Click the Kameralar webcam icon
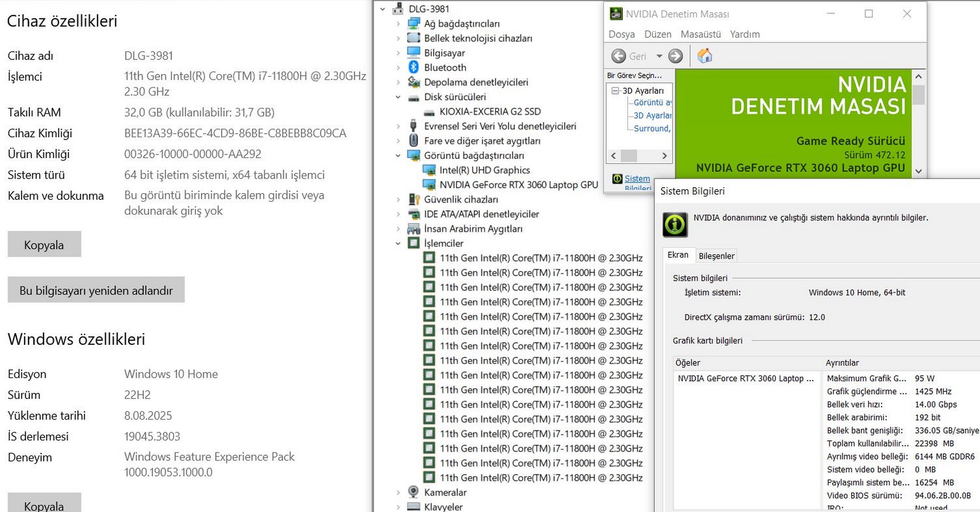980x512 pixels. (414, 492)
